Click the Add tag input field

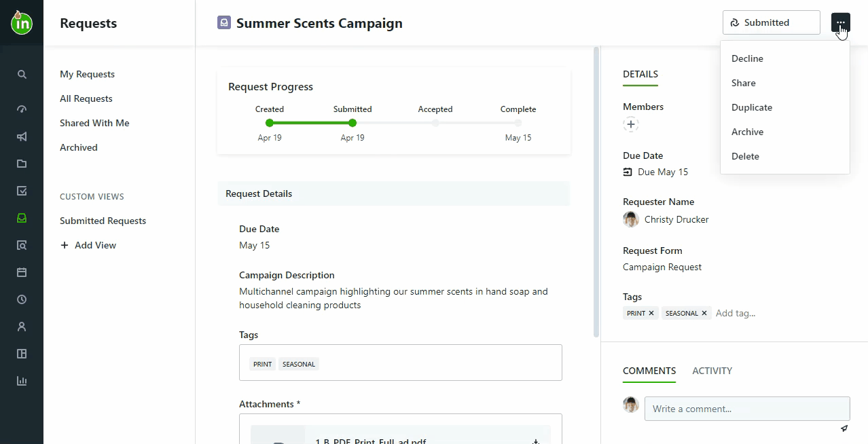736,313
